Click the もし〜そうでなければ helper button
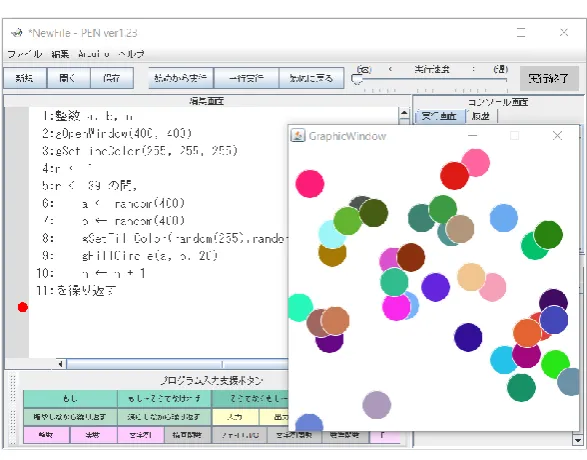The image size is (587, 460). (x=164, y=399)
